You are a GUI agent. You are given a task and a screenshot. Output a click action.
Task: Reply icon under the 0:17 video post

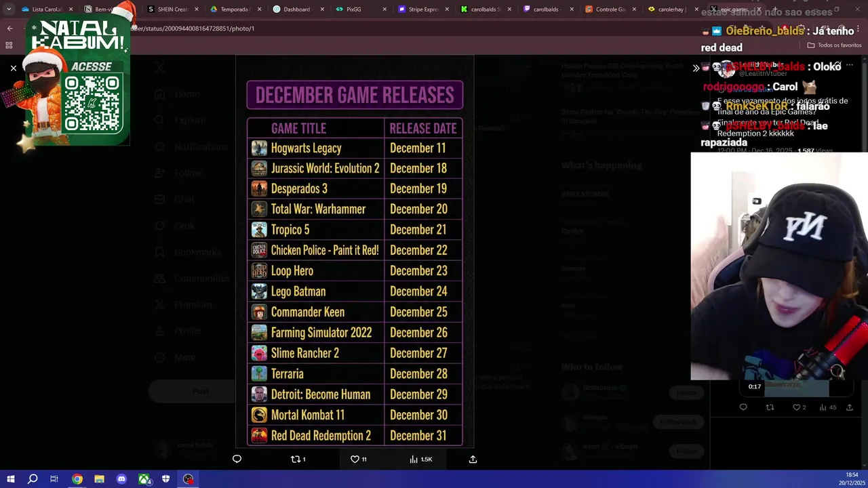743,407
